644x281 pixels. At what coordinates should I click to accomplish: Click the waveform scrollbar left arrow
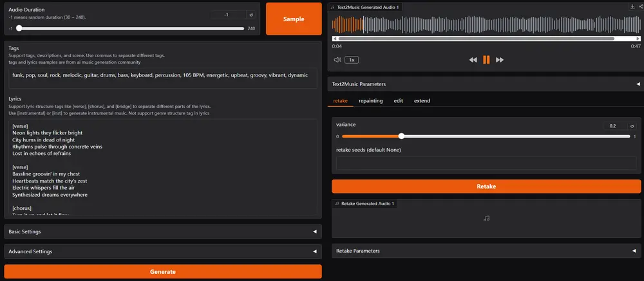pos(335,39)
